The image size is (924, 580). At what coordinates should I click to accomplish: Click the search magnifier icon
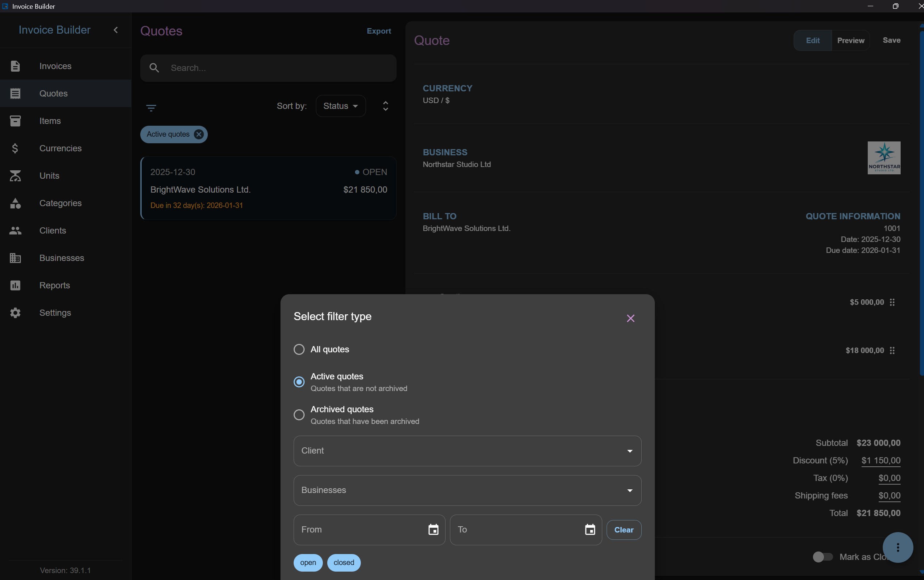click(x=154, y=68)
